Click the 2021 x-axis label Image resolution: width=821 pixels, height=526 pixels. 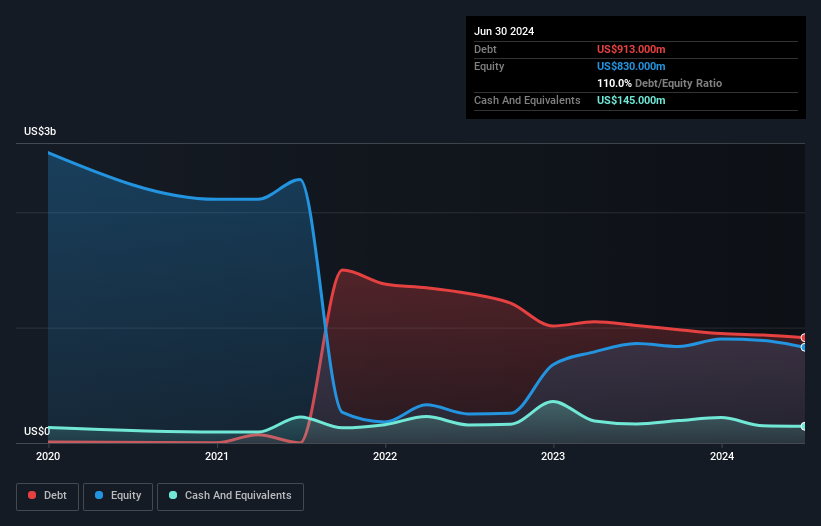coord(216,456)
